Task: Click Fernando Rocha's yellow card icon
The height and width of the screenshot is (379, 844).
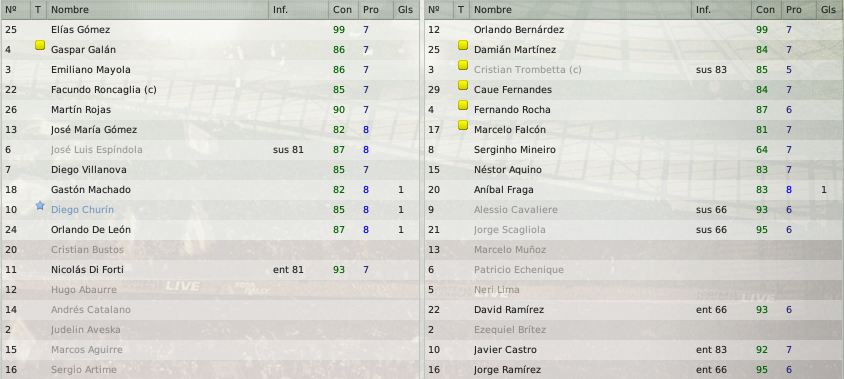Action: tap(463, 105)
